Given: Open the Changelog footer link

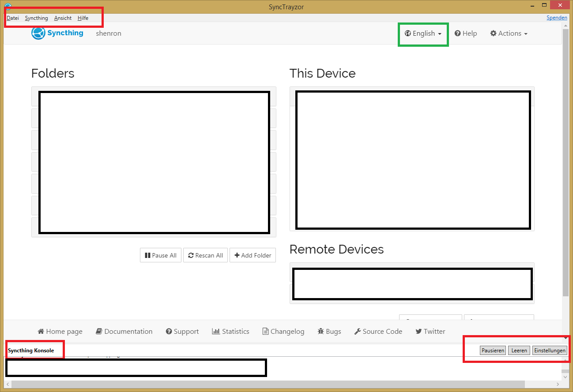Looking at the screenshot, I should [x=283, y=332].
